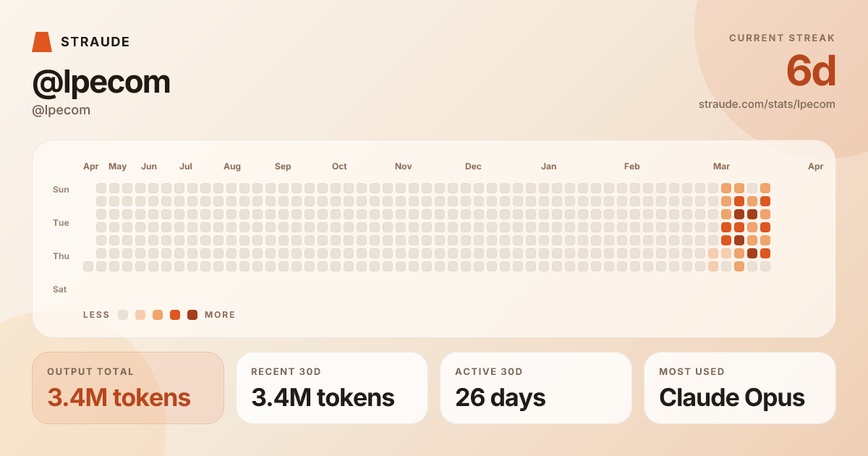Click the middle orange legend swatch
This screenshot has height=456, width=868.
pos(158,315)
